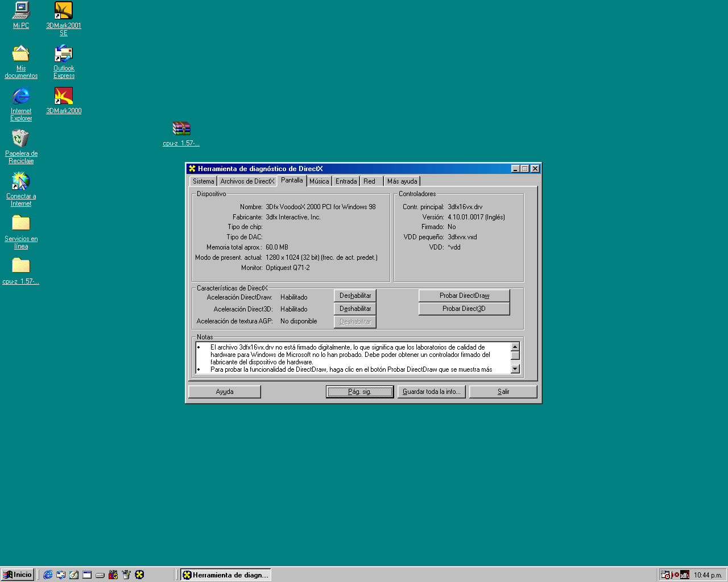Disable Direct3D acceleration with Deshabilitar
The image size is (728, 582).
pyautogui.click(x=355, y=309)
